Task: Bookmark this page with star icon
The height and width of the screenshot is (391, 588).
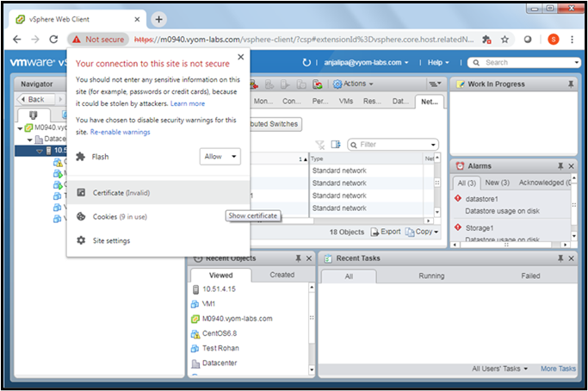Action: (504, 40)
